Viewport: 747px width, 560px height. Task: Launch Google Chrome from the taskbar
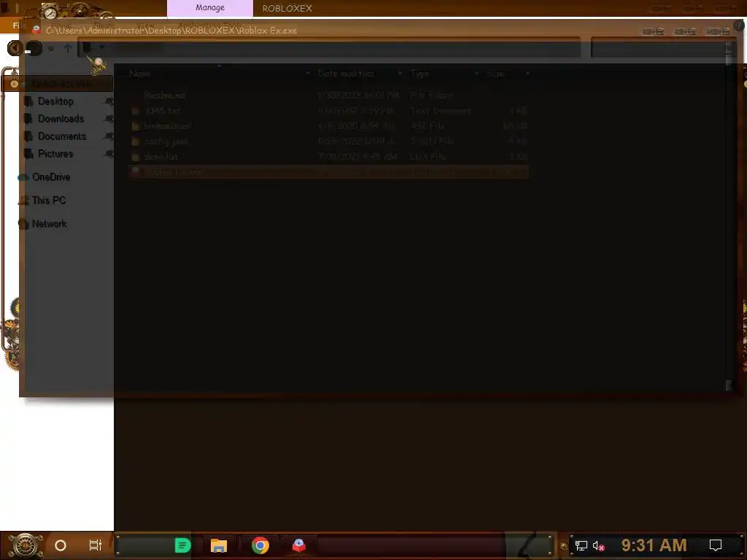pos(260,545)
